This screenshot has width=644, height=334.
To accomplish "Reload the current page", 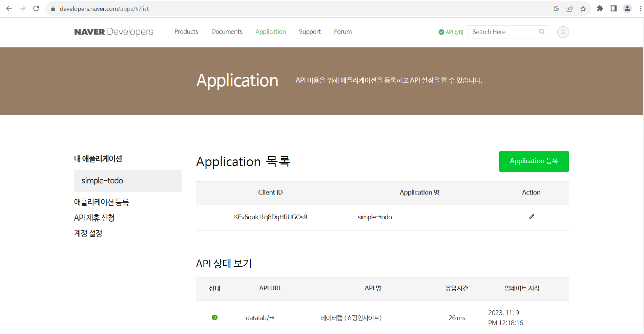I will pos(36,8).
